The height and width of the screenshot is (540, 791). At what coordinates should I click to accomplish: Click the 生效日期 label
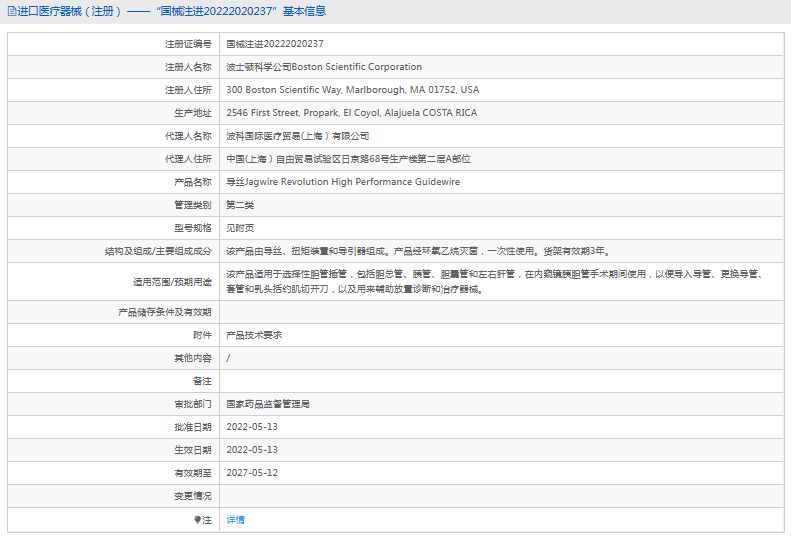(x=193, y=450)
